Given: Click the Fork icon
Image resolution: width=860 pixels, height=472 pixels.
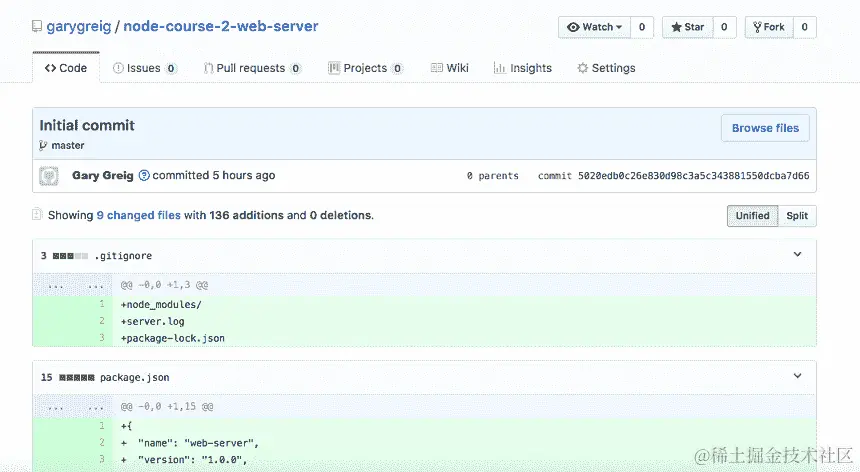Looking at the screenshot, I should pyautogui.click(x=757, y=27).
